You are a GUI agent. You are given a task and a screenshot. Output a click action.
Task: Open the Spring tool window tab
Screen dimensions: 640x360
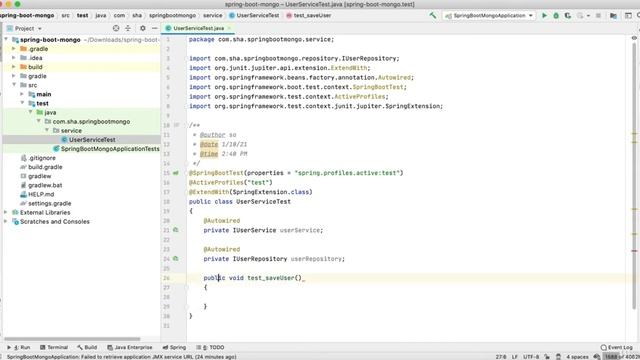click(174, 347)
